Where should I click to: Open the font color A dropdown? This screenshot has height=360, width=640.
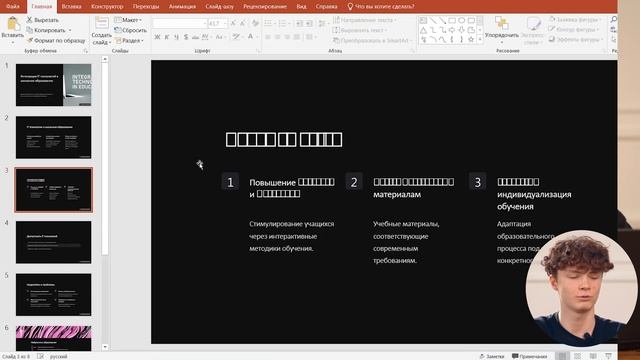click(252, 37)
